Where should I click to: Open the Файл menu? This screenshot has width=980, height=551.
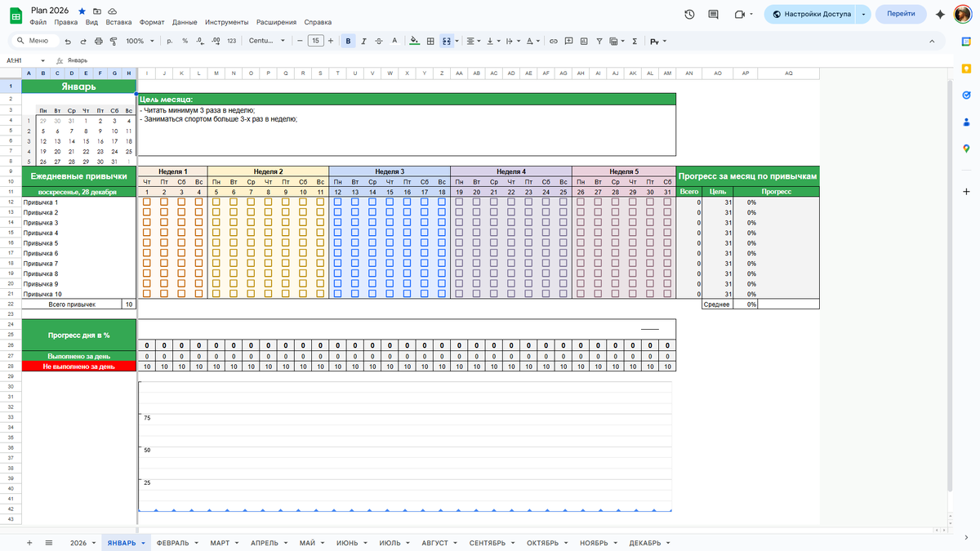pos(38,23)
